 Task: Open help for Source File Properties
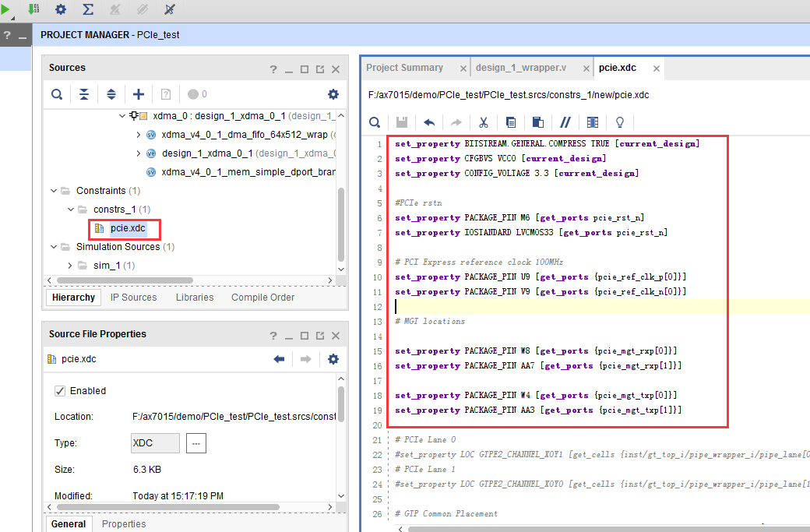click(x=273, y=336)
